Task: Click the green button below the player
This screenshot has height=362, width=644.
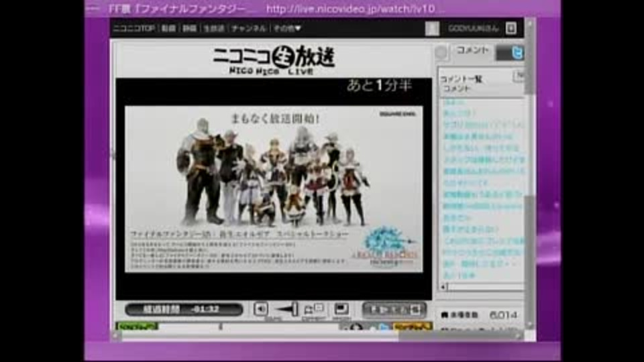Action: (137, 326)
